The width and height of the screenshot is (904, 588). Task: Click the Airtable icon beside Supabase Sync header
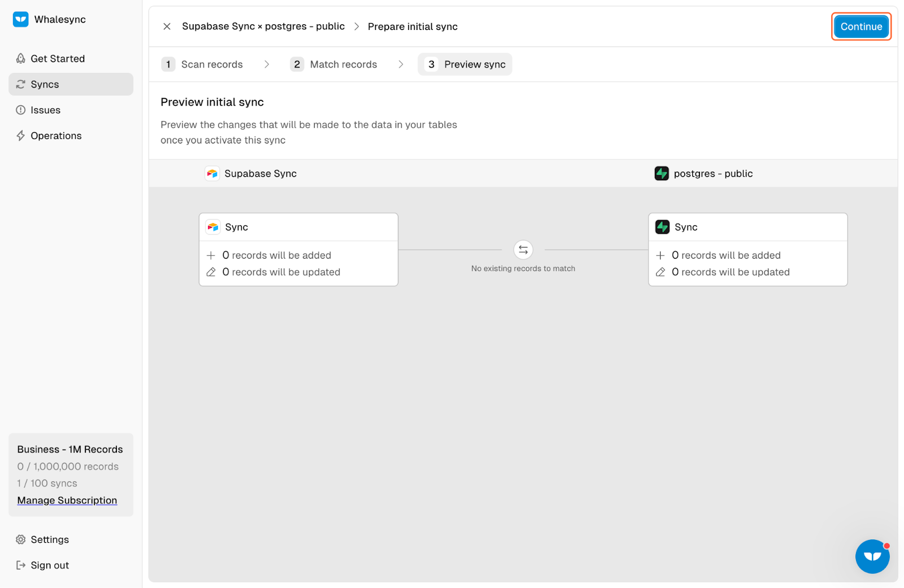212,173
